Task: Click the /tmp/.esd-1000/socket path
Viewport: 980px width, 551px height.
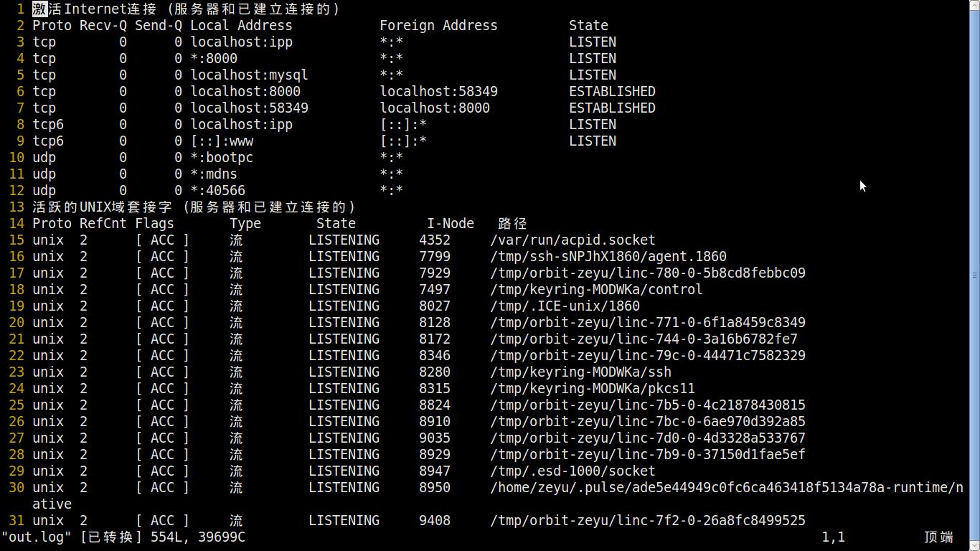Action: (573, 471)
